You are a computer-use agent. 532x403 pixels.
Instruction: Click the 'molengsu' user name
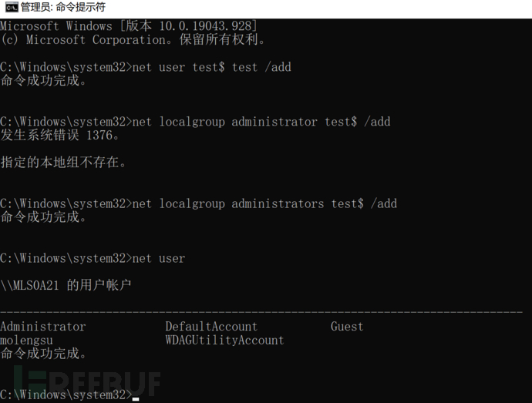click(26, 341)
